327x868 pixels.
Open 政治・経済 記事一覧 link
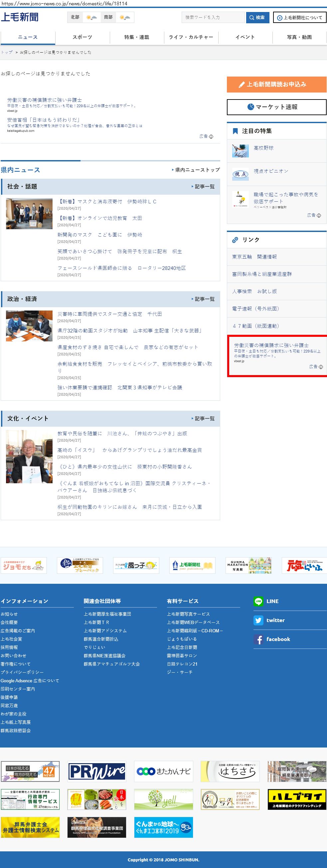(x=203, y=299)
